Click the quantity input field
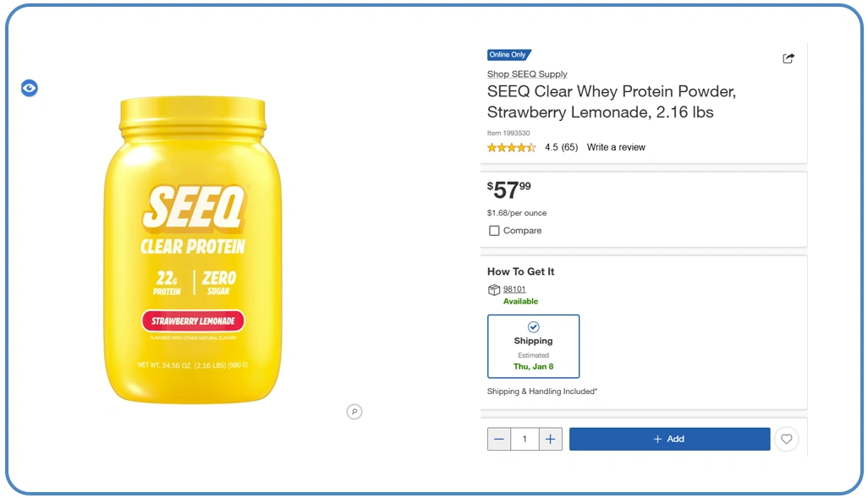868x498 pixels. point(525,439)
